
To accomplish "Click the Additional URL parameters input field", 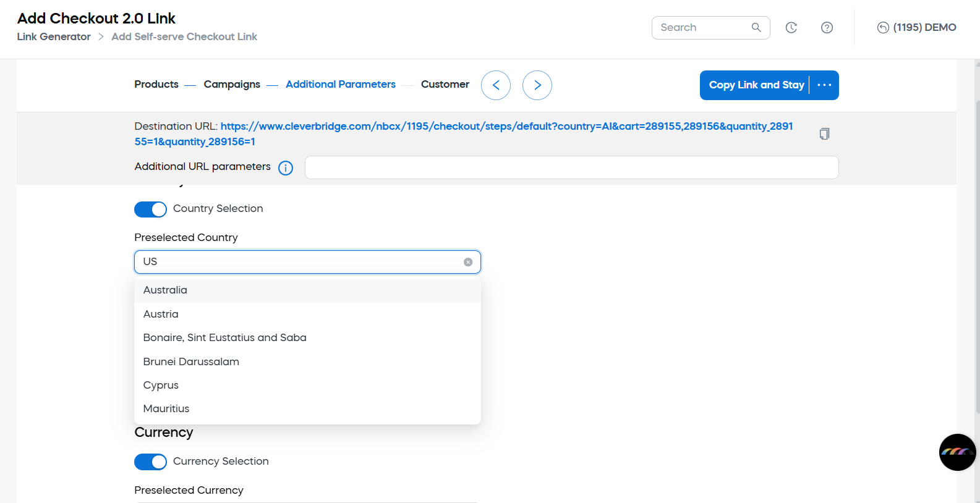I will click(571, 167).
